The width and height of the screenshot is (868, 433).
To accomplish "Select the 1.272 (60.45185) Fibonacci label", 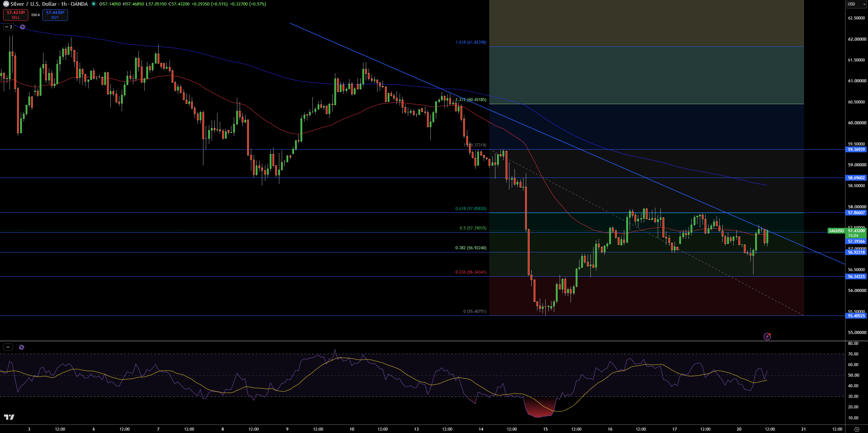I will pos(471,100).
